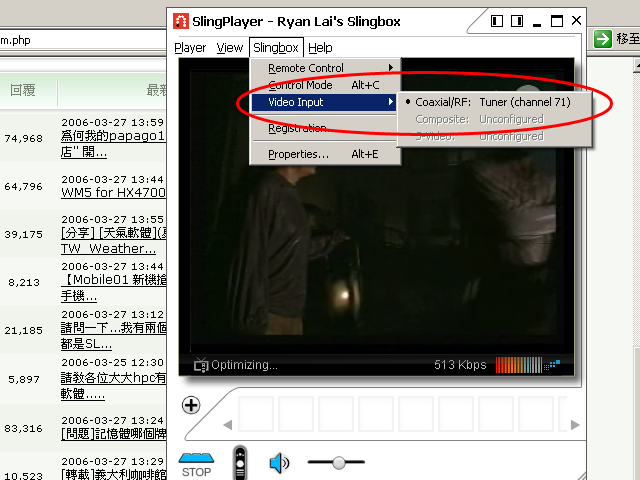The image size is (640, 480).
Task: Open the 'TW_Weather' forum thread link
Action: pyautogui.click(x=113, y=240)
